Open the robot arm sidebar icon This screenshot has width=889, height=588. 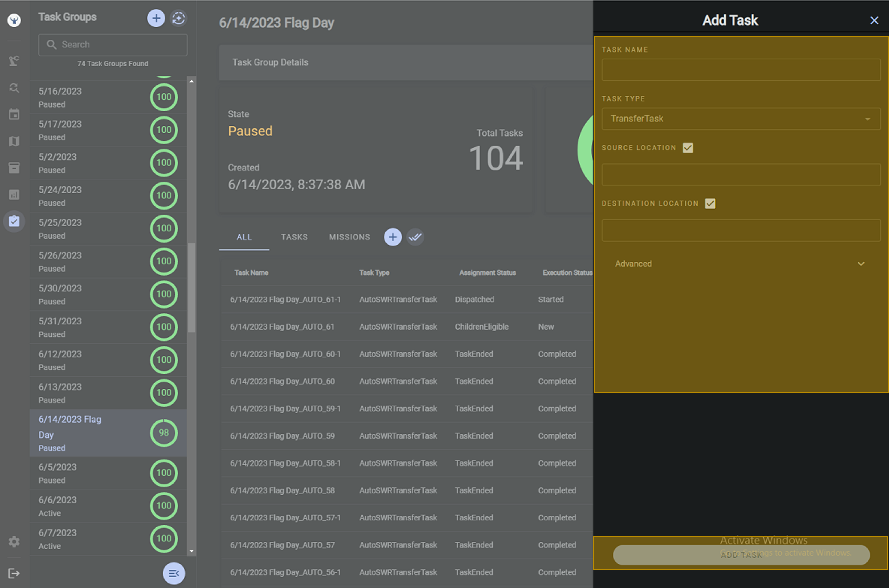pos(14,61)
